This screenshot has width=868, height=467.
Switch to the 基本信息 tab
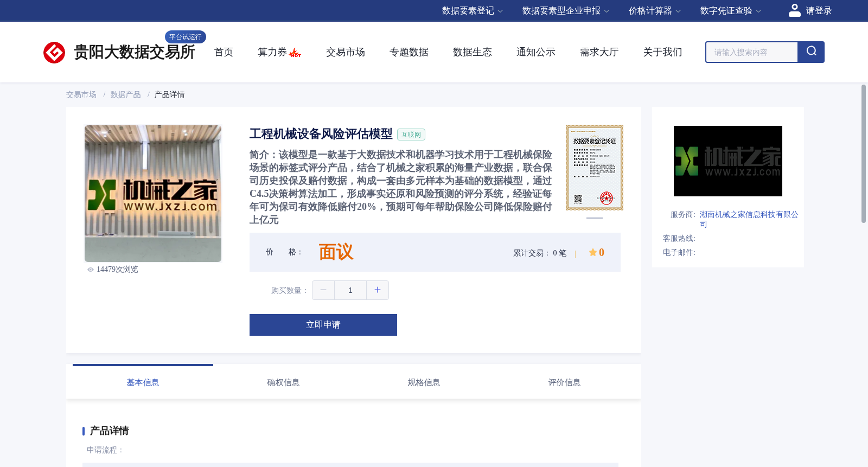coord(143,382)
